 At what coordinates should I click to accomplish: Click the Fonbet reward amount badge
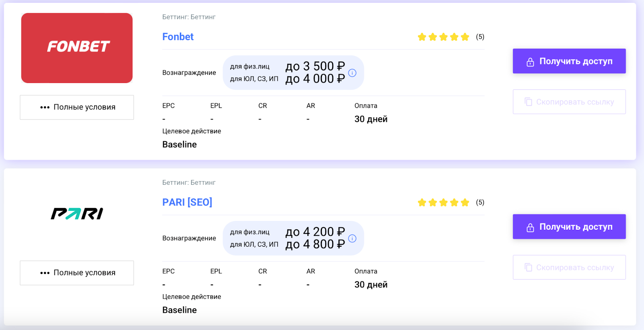tap(293, 72)
